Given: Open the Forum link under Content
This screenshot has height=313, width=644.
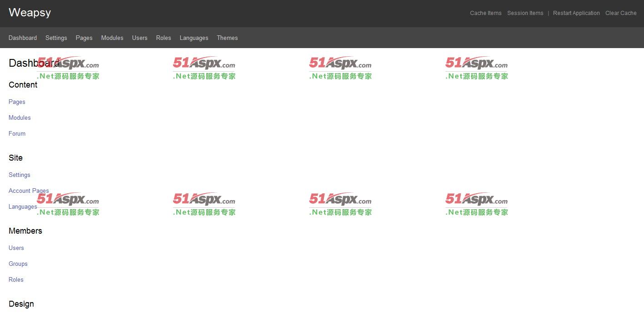Looking at the screenshot, I should pos(17,133).
